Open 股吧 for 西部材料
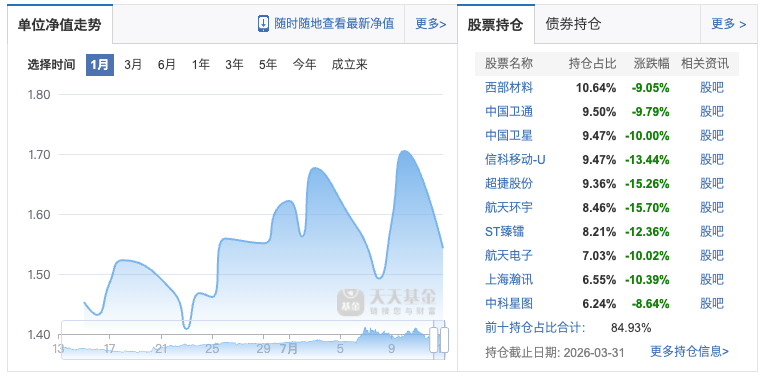 (712, 88)
